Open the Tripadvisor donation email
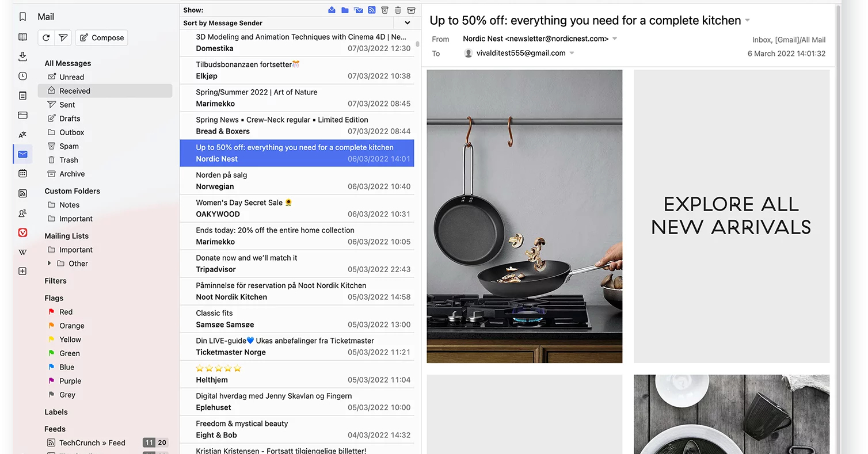The image size is (868, 454). click(x=296, y=264)
